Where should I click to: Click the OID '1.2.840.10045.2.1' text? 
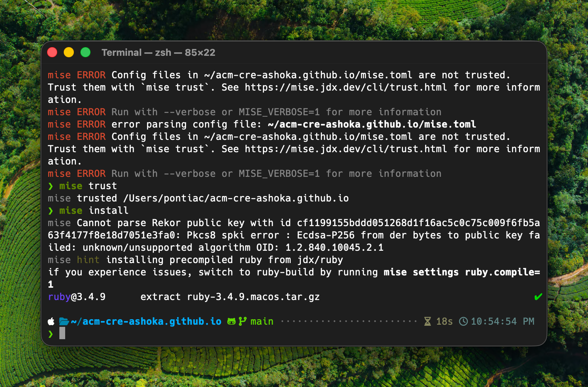[334, 247]
